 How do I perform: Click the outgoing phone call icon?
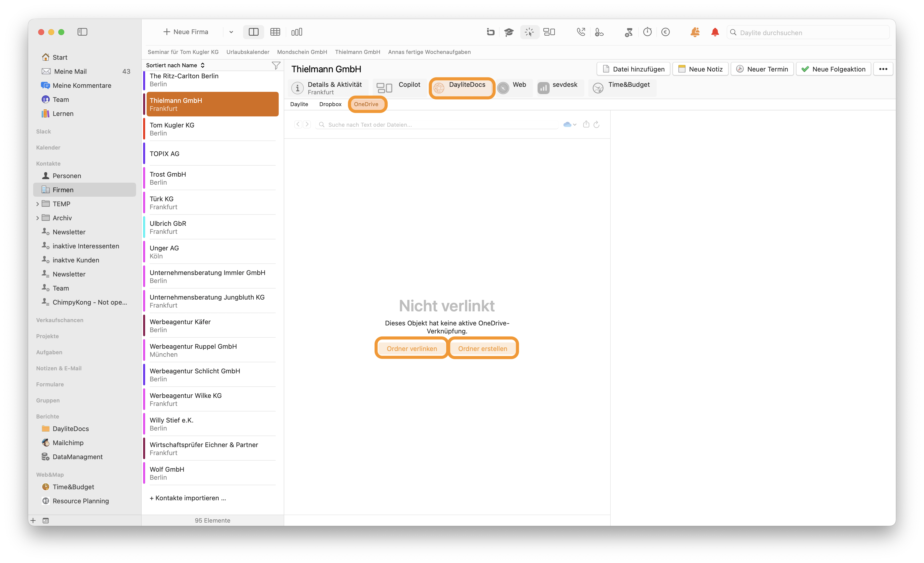click(581, 32)
